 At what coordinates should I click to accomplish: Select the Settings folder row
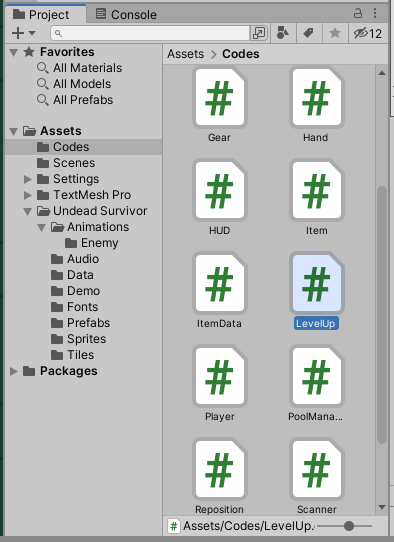click(84, 179)
